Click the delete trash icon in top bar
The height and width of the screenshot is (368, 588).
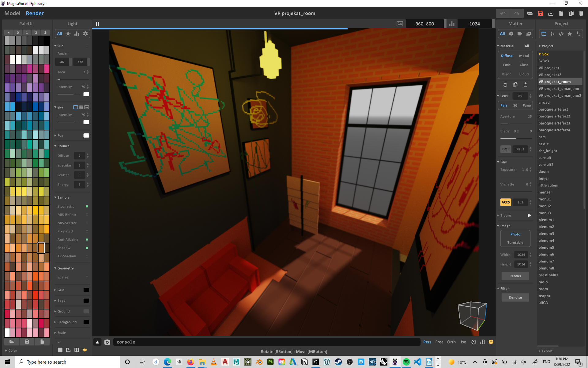pyautogui.click(x=581, y=13)
